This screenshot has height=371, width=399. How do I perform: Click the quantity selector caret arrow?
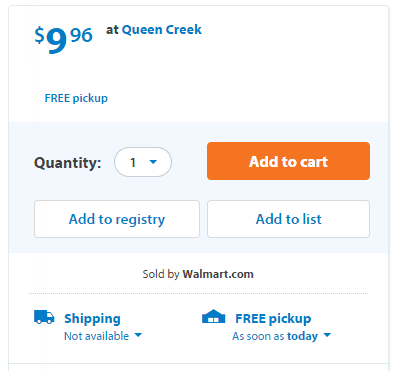click(x=153, y=162)
